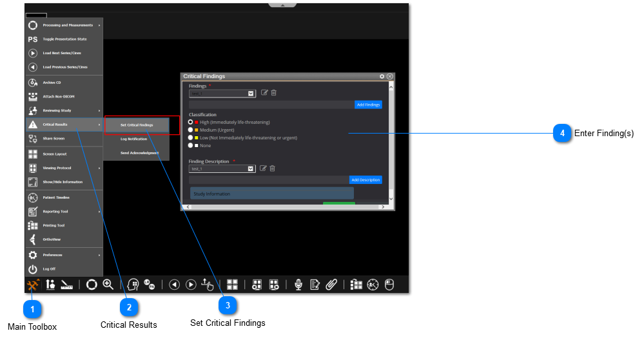
Task: Open the Finding Description dropdown
Action: (251, 169)
